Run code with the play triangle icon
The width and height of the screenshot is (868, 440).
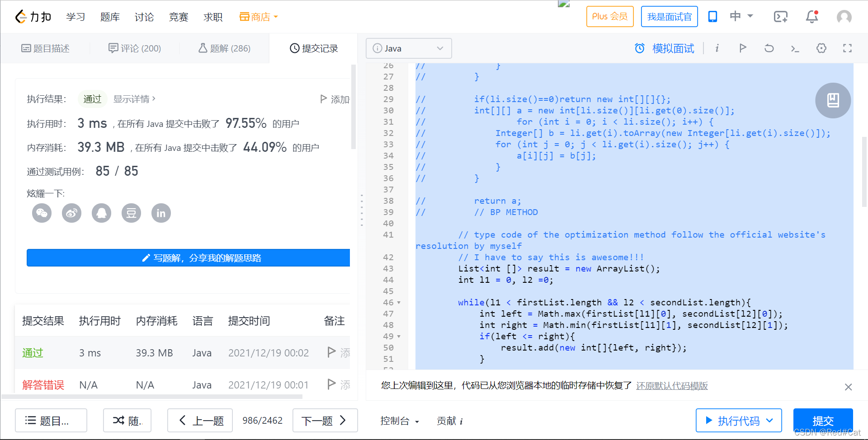point(743,48)
